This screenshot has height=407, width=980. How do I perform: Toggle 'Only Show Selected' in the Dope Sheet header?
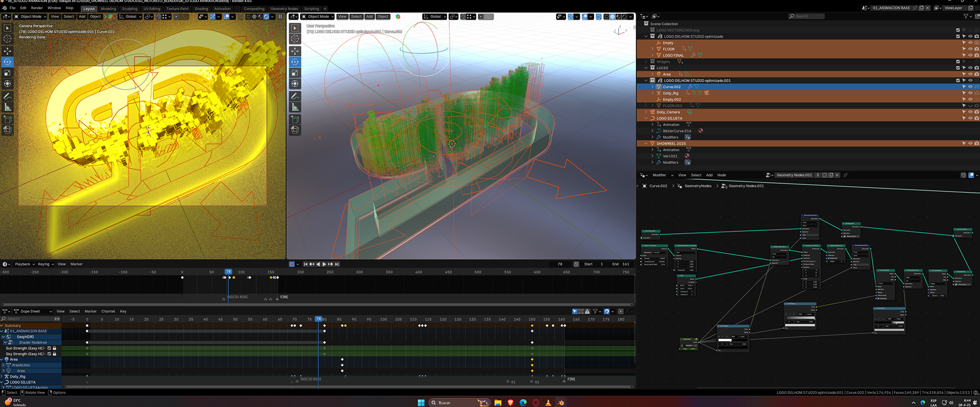pos(575,311)
